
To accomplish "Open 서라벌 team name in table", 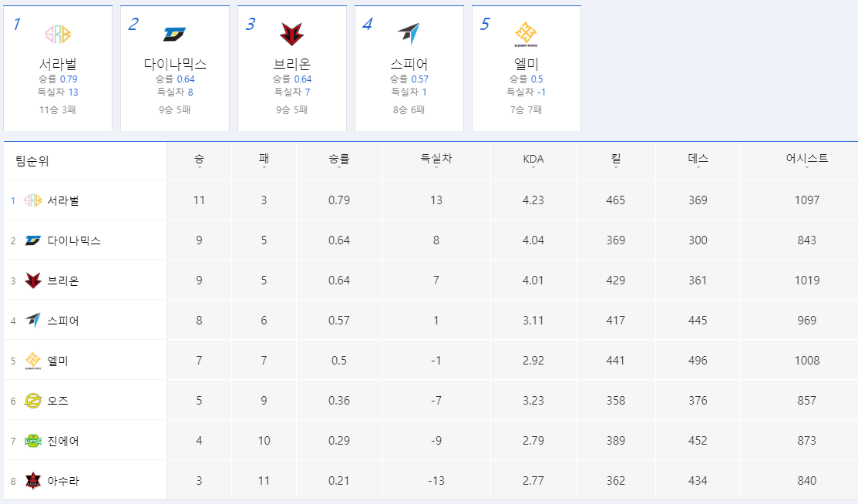I will point(63,201).
